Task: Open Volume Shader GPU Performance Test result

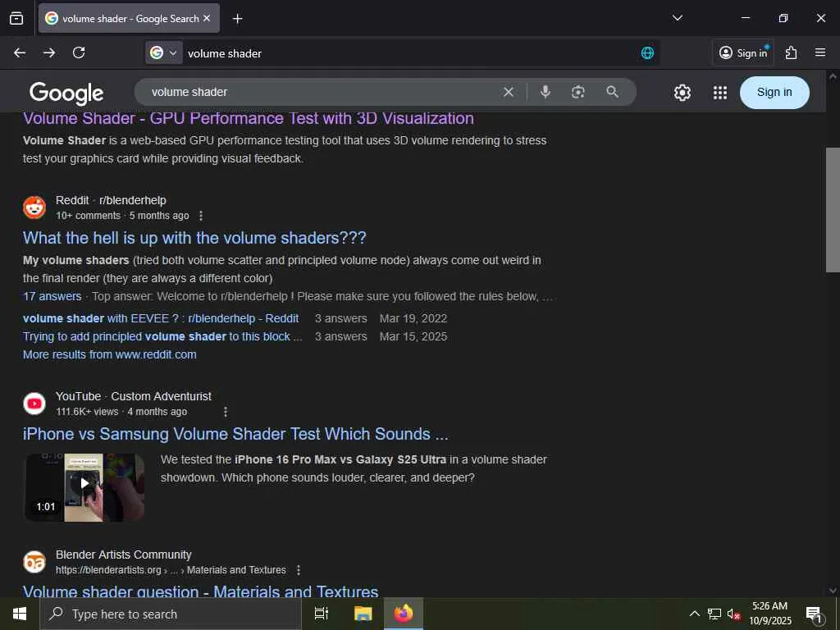Action: 248,118
